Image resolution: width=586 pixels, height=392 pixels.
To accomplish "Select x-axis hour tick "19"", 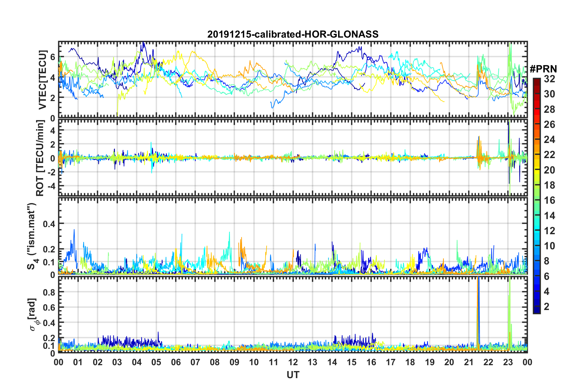I will (x=430, y=362).
